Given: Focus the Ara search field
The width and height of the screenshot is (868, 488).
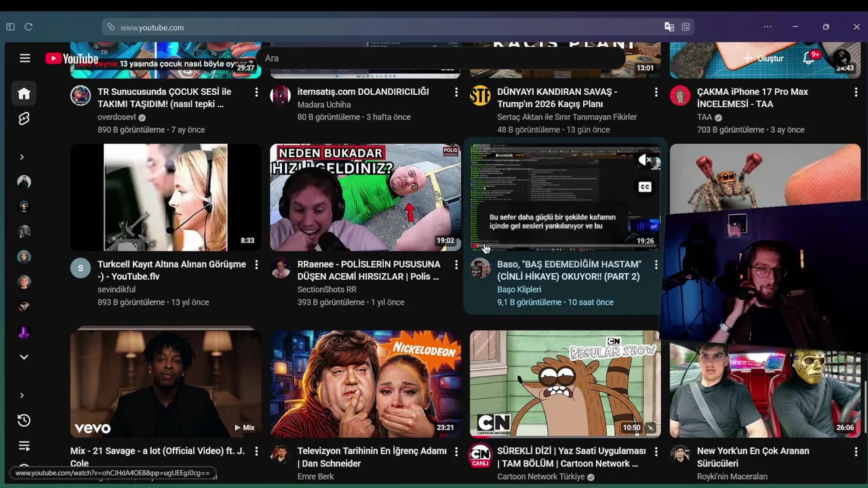Looking at the screenshot, I should (441, 58).
